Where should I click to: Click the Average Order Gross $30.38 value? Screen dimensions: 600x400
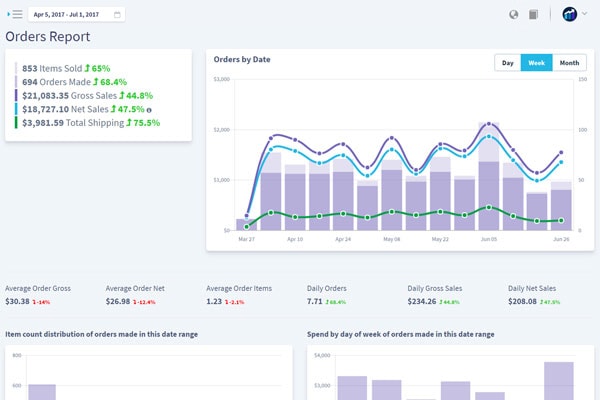(x=17, y=302)
